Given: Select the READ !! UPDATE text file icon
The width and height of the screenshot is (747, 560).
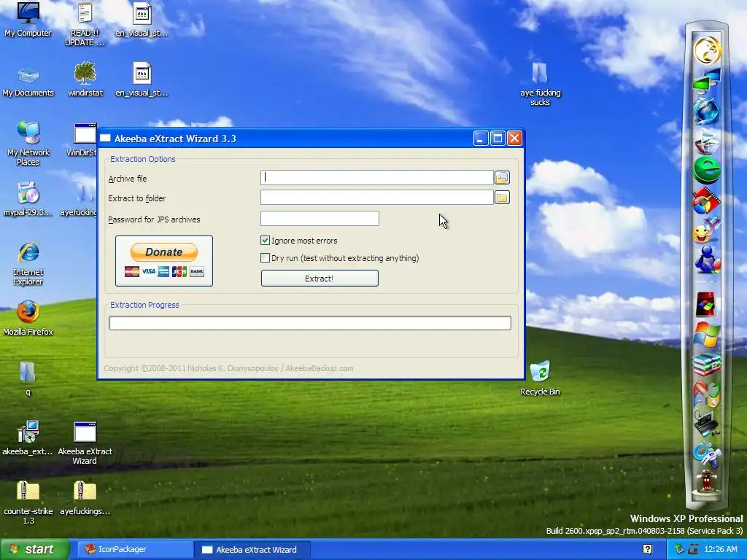Looking at the screenshot, I should (x=85, y=25).
